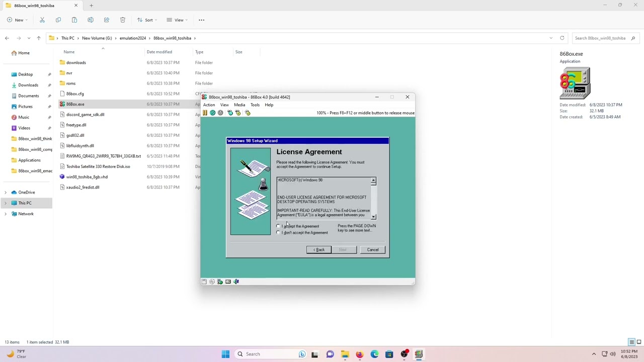The height and width of the screenshot is (362, 644).
Task: Expand the OneDrive tree node
Action: pos(6,193)
